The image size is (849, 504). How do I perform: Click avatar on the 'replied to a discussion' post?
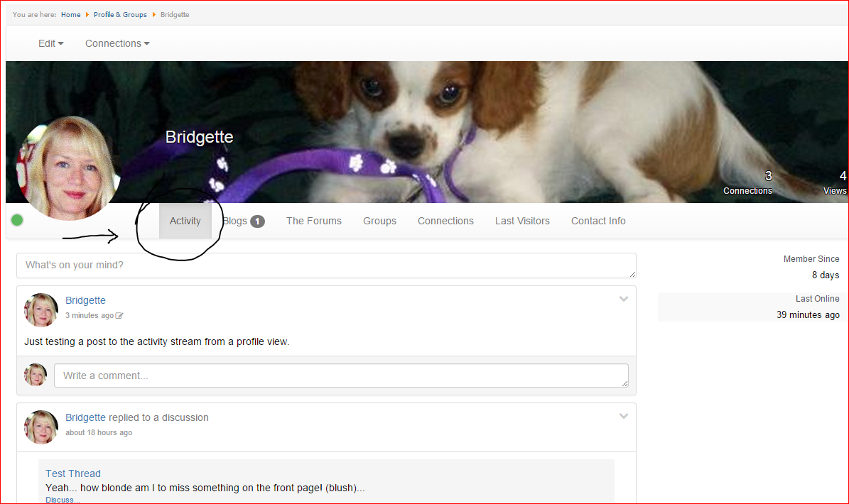pos(41,427)
